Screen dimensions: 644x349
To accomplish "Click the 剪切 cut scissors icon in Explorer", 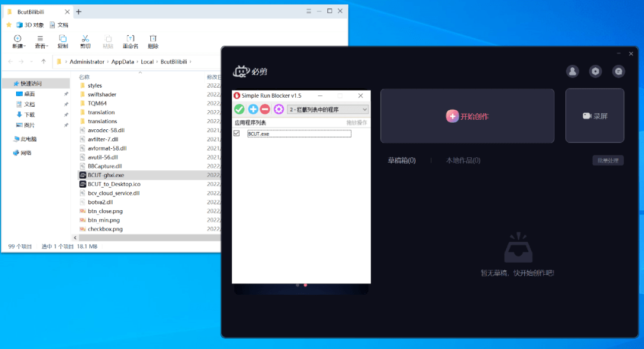I will click(x=85, y=42).
